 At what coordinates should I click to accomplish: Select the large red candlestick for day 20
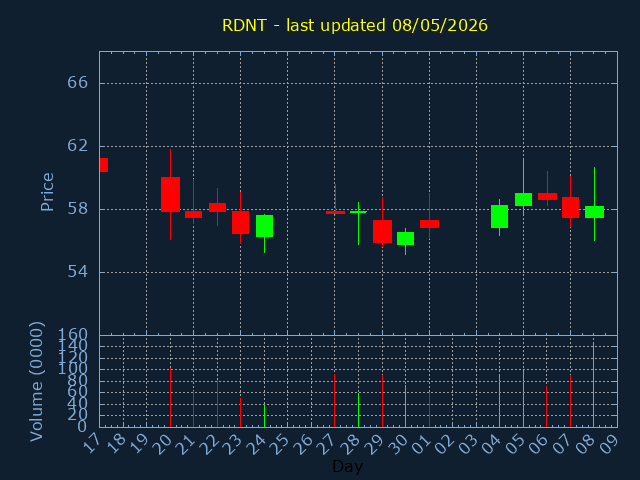171,194
